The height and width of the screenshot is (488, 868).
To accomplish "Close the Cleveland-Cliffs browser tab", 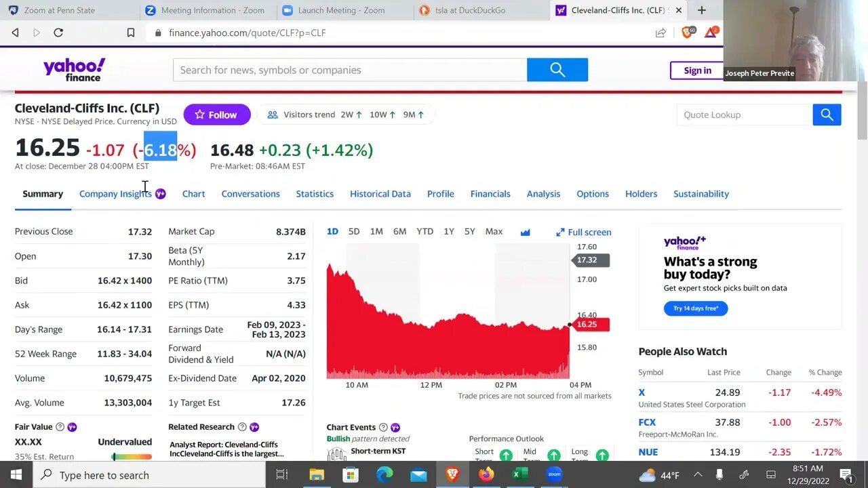I will (x=678, y=10).
